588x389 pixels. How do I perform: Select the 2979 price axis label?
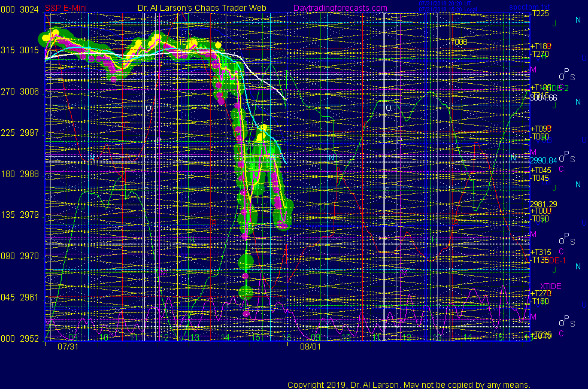click(29, 215)
